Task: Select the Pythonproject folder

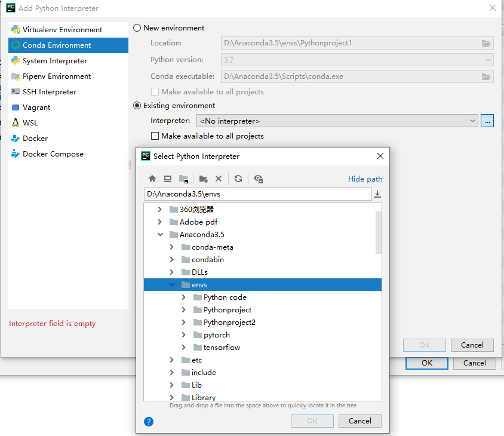Action: 263,309
